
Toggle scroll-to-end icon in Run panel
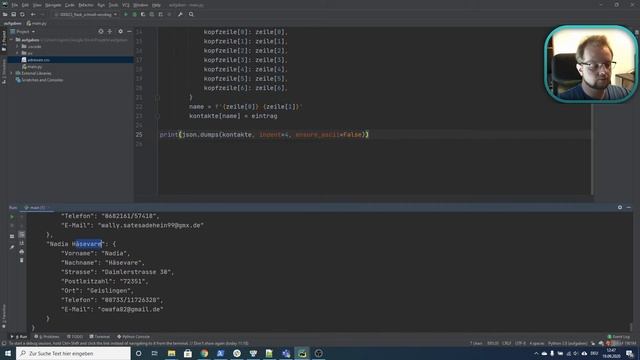[22, 243]
